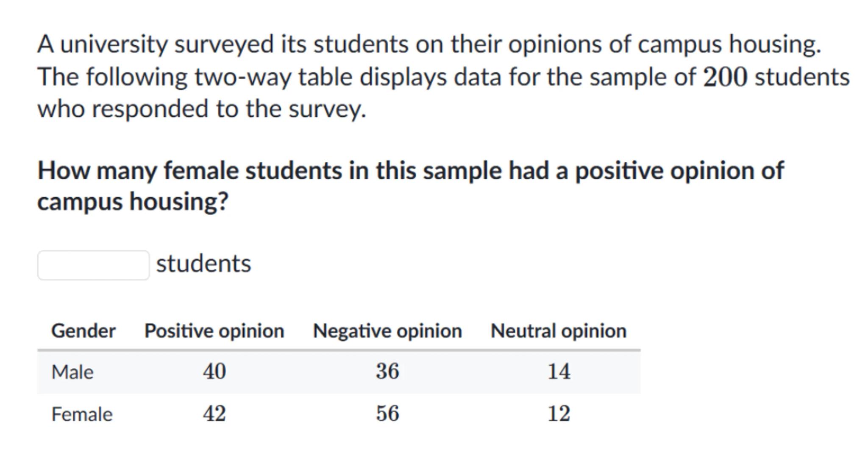Click "campus housing?" ending the bold question
The image size is (868, 475).
133,201
